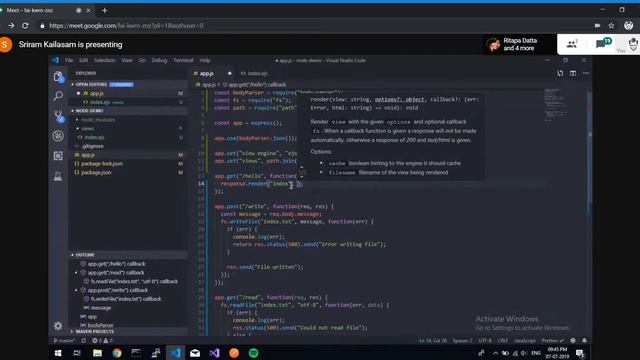The height and width of the screenshot is (360, 640).
Task: Click the browser forward arrow
Action: pyautogui.click(x=11, y=25)
